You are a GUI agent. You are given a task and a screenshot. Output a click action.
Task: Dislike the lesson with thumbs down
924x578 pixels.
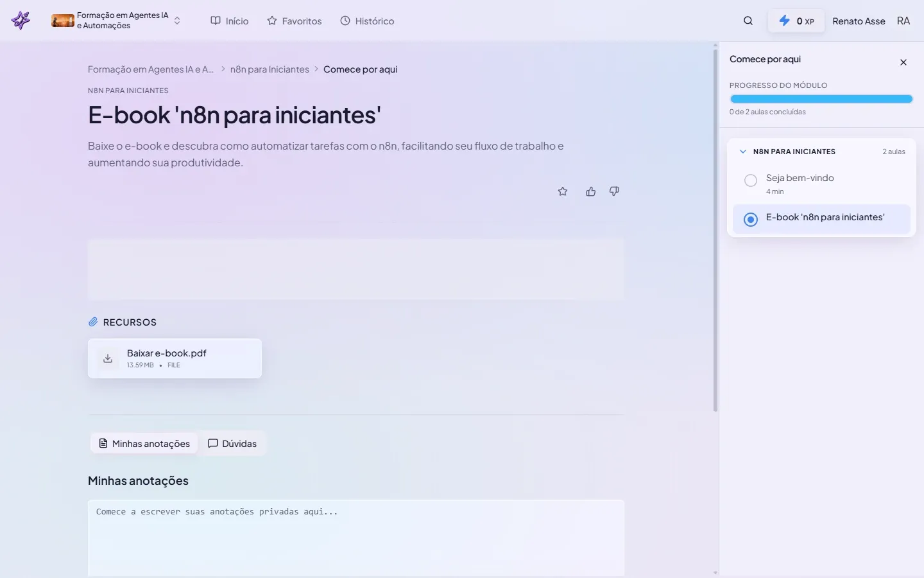614,191
